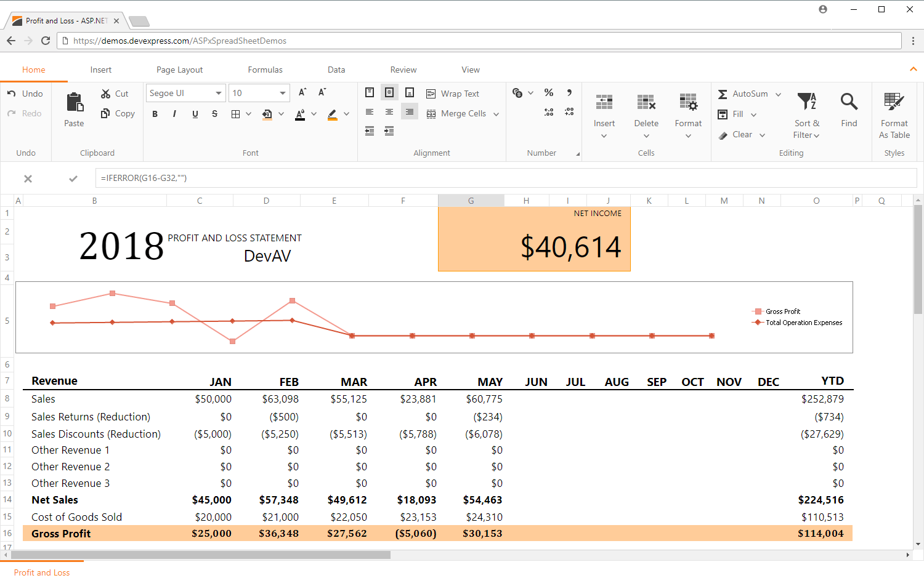Viewport: 924px width, 586px height.
Task: Open the Profit and Loss sheet tab
Action: 42,572
